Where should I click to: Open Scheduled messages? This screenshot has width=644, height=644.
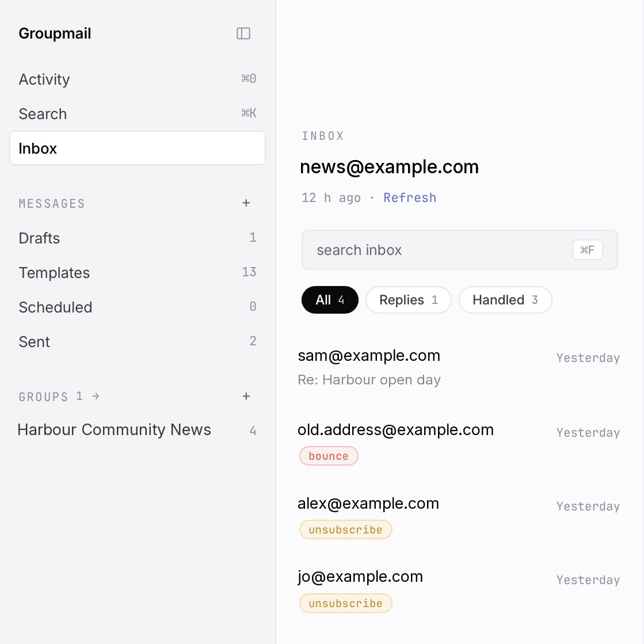(138, 307)
